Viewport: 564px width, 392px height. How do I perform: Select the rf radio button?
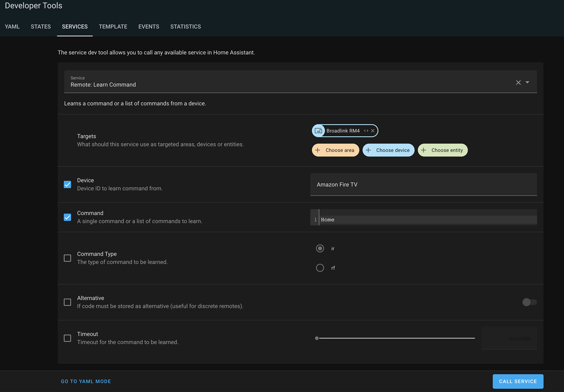[x=320, y=268]
